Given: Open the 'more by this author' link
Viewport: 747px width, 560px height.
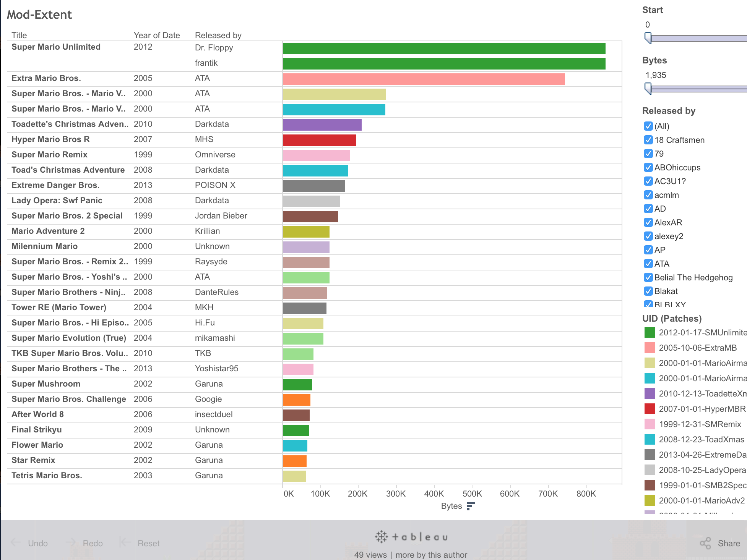Looking at the screenshot, I should click(431, 555).
